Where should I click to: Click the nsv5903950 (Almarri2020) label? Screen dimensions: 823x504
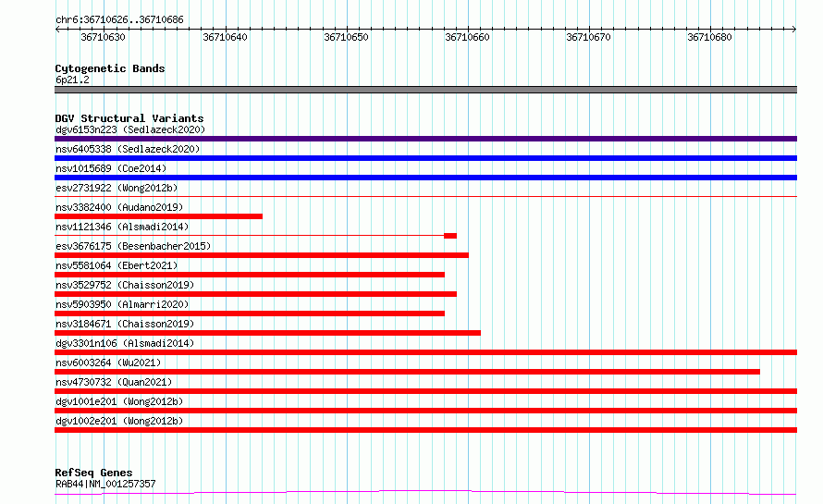(122, 304)
